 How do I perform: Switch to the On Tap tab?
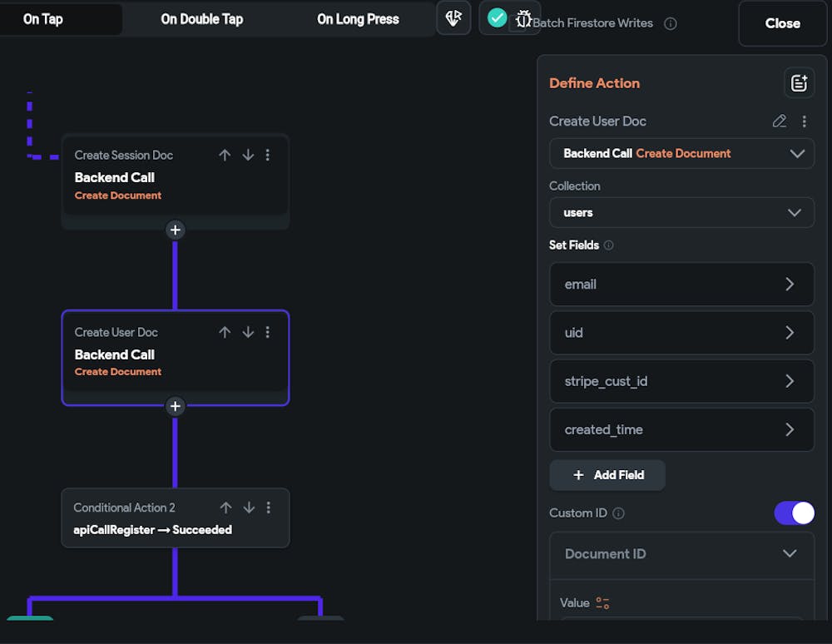pyautogui.click(x=43, y=19)
